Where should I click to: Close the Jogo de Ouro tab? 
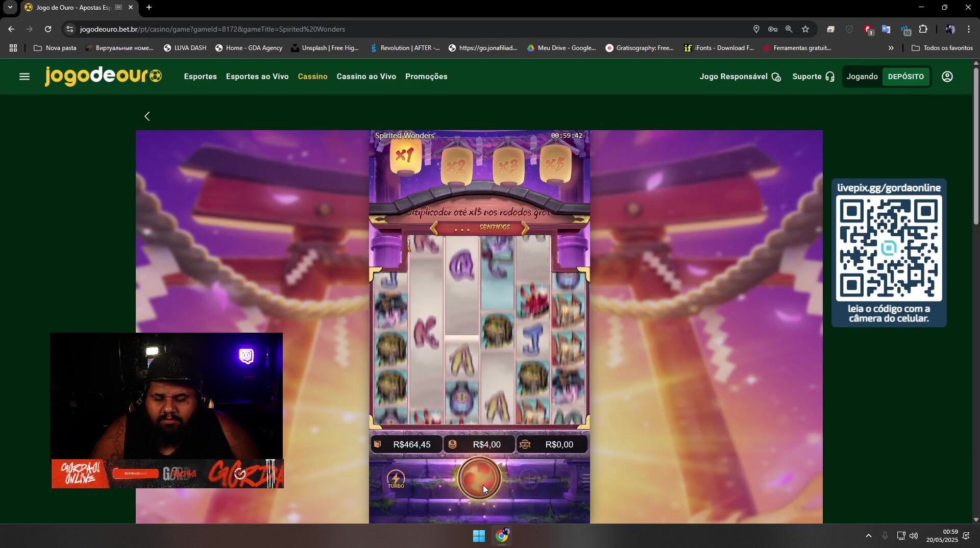131,8
